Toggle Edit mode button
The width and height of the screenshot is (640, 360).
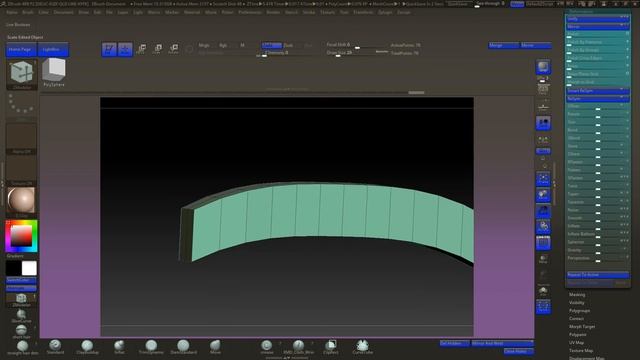[109, 49]
